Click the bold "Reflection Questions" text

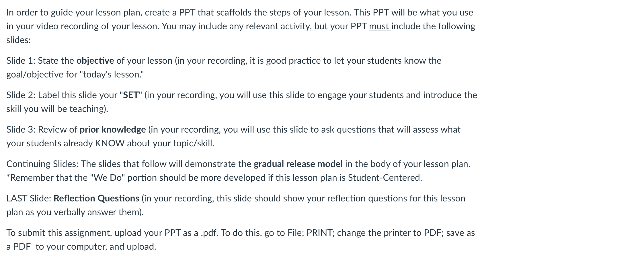pyautogui.click(x=96, y=199)
